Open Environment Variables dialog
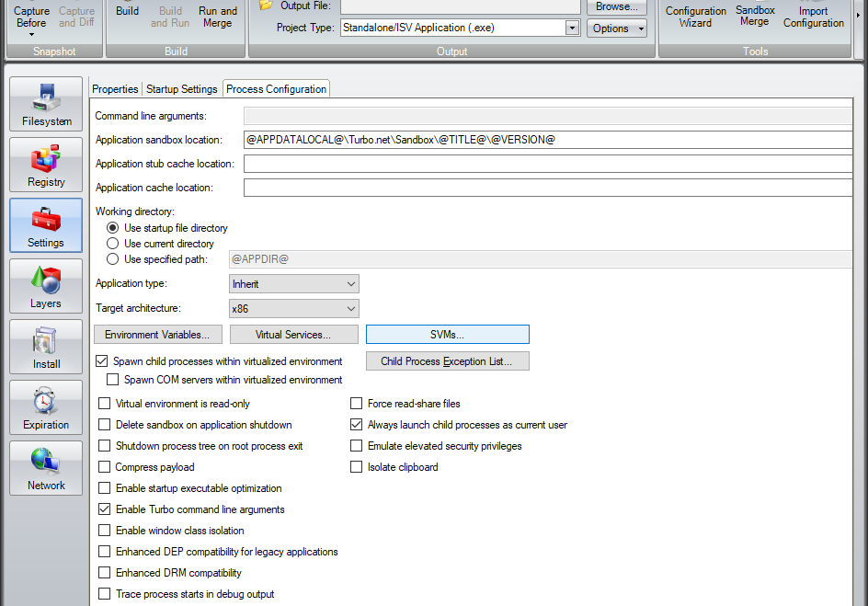 click(158, 335)
